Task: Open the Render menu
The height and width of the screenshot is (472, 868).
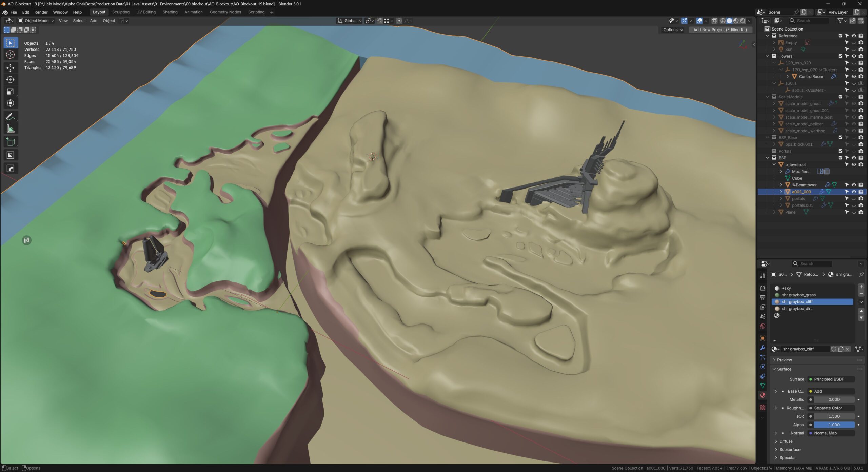Action: point(41,12)
